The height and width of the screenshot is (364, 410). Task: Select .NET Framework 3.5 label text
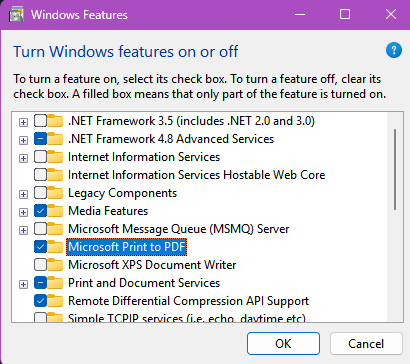pos(191,121)
